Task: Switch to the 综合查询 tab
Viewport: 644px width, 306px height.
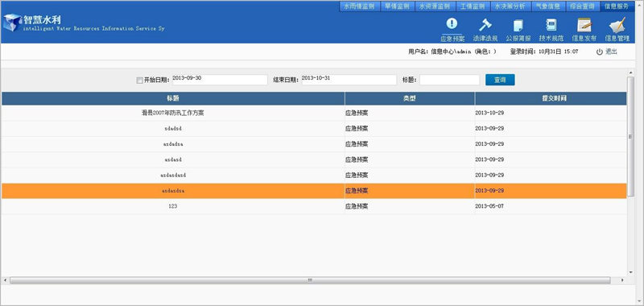Action: (x=583, y=6)
